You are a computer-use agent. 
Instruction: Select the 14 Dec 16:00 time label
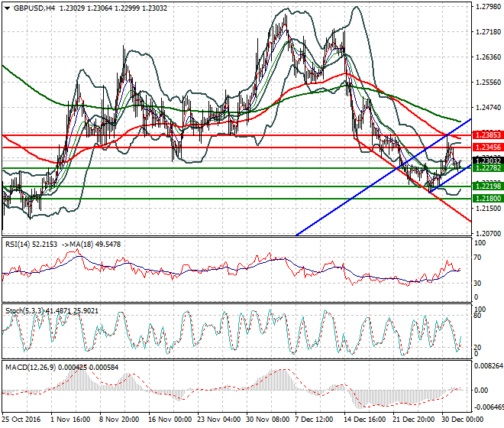(x=363, y=420)
